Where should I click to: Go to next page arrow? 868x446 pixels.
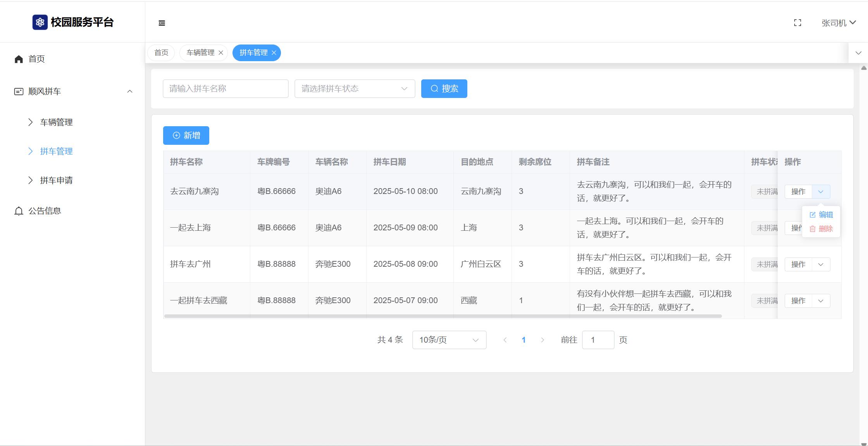click(x=542, y=340)
